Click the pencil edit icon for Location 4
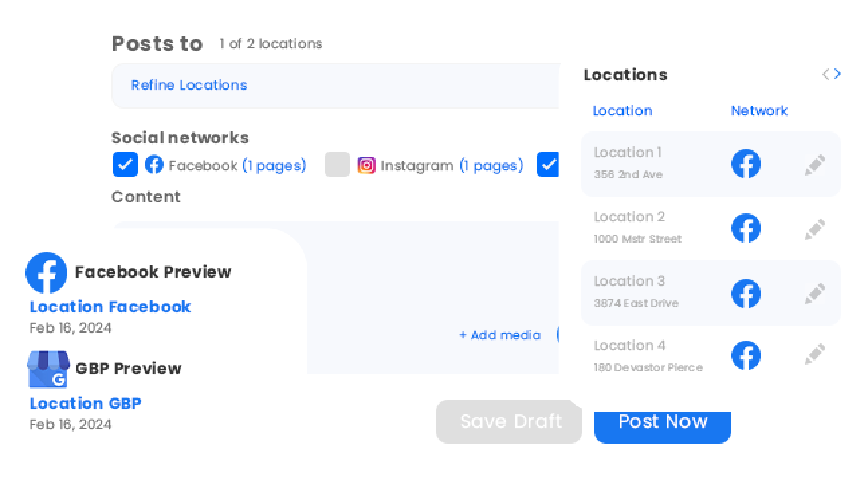 point(815,355)
